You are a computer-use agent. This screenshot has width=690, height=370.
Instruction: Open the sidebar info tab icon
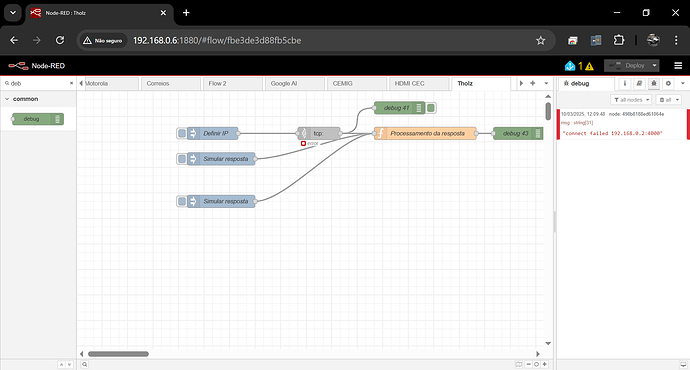624,83
